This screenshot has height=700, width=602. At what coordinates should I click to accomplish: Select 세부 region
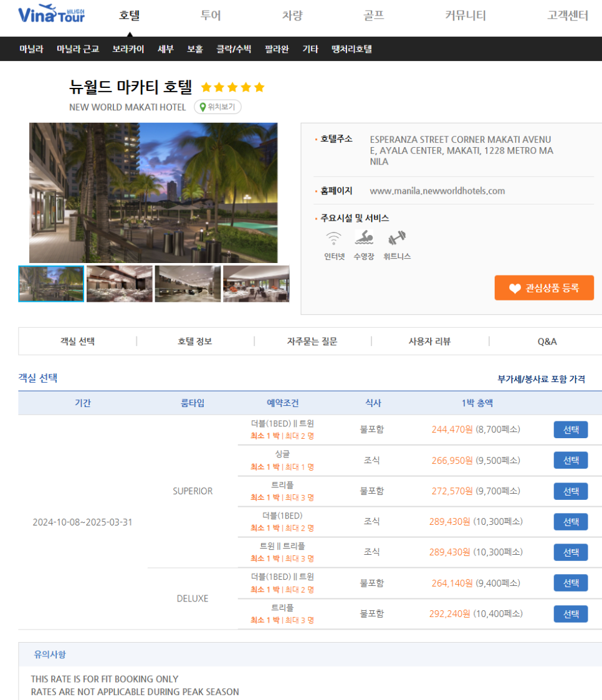click(x=166, y=49)
